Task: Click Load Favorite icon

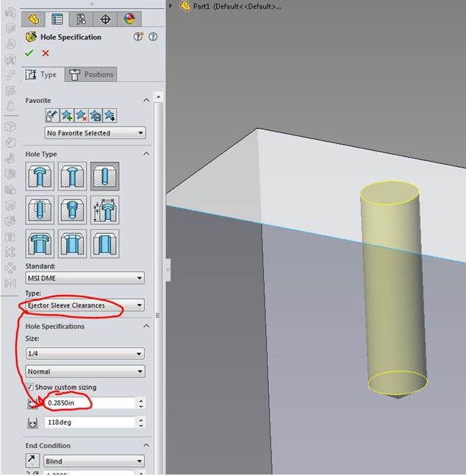Action: pos(110,116)
